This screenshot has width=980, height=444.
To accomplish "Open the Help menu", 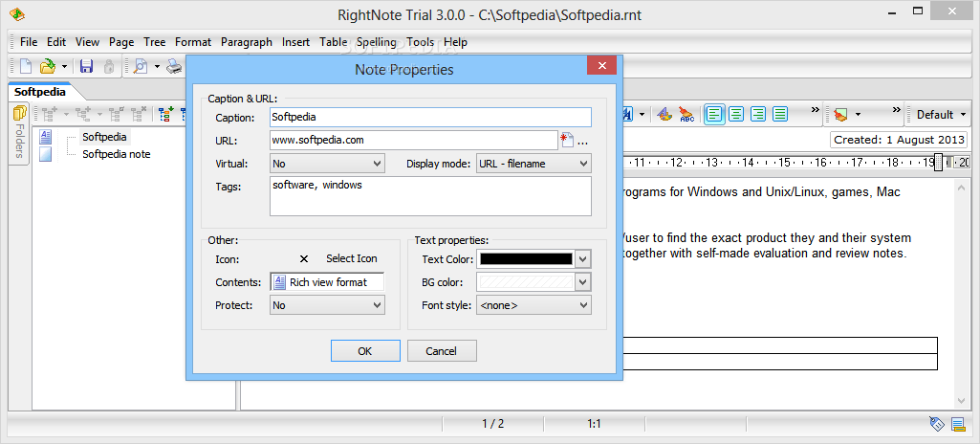I will coord(455,42).
